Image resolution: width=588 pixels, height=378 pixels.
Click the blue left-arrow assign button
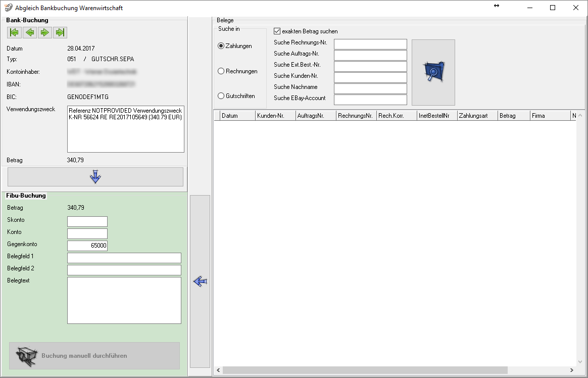[x=200, y=281]
